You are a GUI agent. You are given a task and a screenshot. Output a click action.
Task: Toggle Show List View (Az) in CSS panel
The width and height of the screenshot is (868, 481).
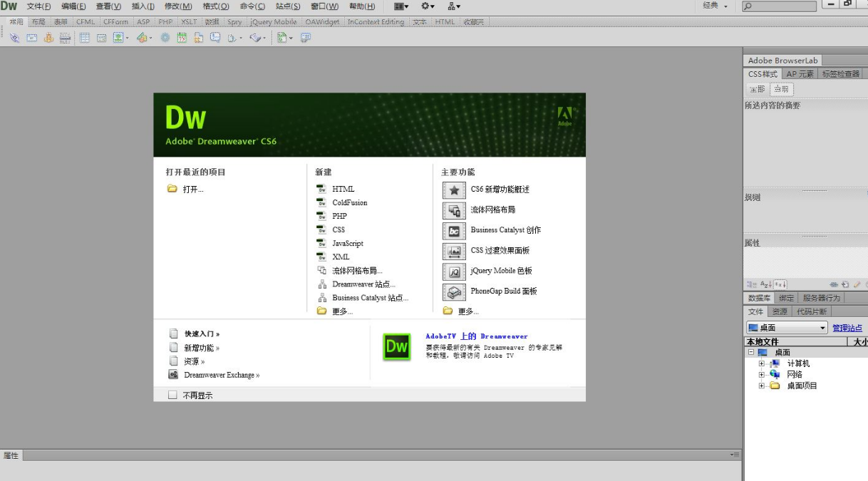pyautogui.click(x=765, y=284)
